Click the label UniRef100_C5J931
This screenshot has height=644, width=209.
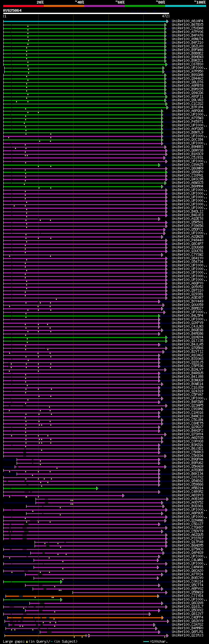(x=187, y=158)
